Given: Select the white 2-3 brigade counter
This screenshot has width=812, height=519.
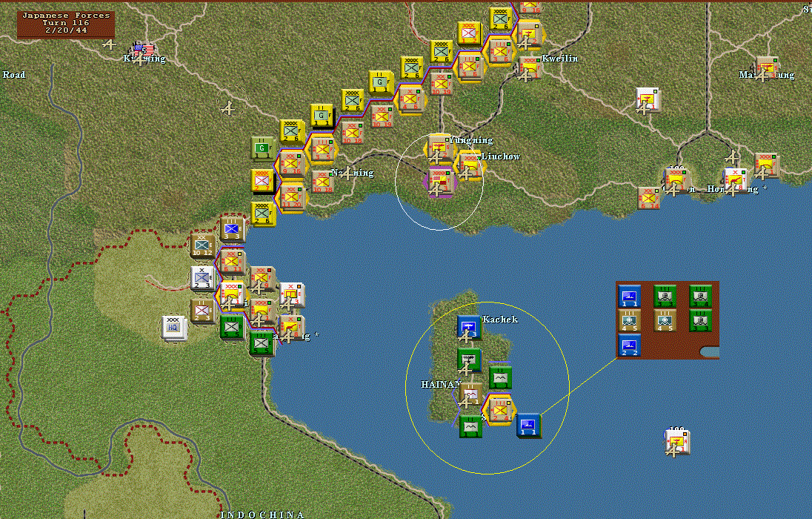Looking at the screenshot, I should 202,279.
